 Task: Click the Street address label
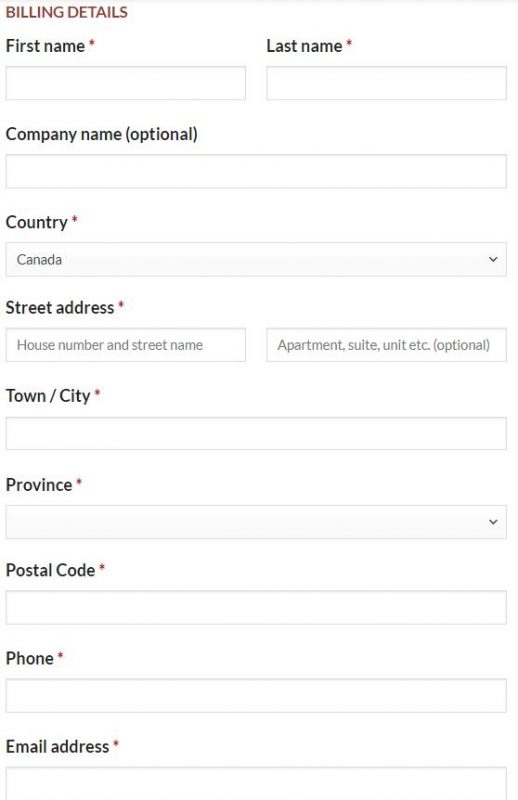point(60,308)
